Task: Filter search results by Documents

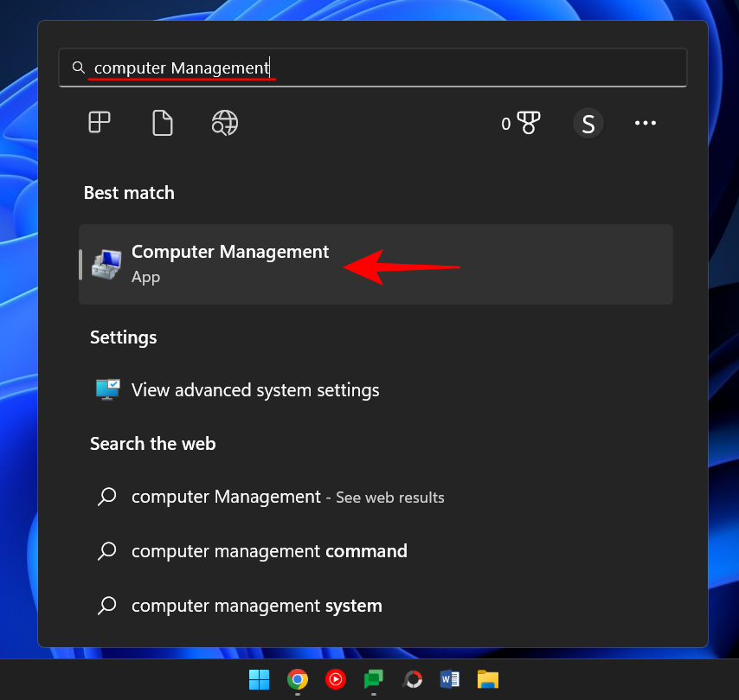Action: [162, 123]
